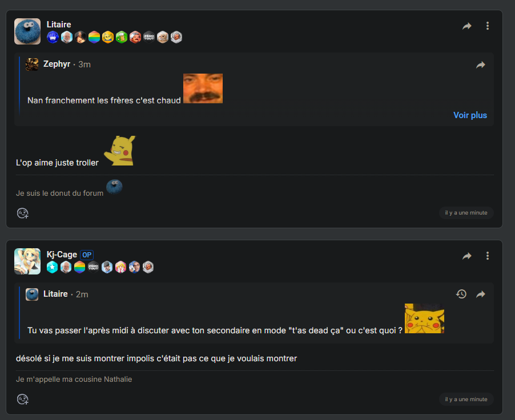Click the timestamp on Kj-Cage's post
515x420 pixels.
click(x=466, y=399)
